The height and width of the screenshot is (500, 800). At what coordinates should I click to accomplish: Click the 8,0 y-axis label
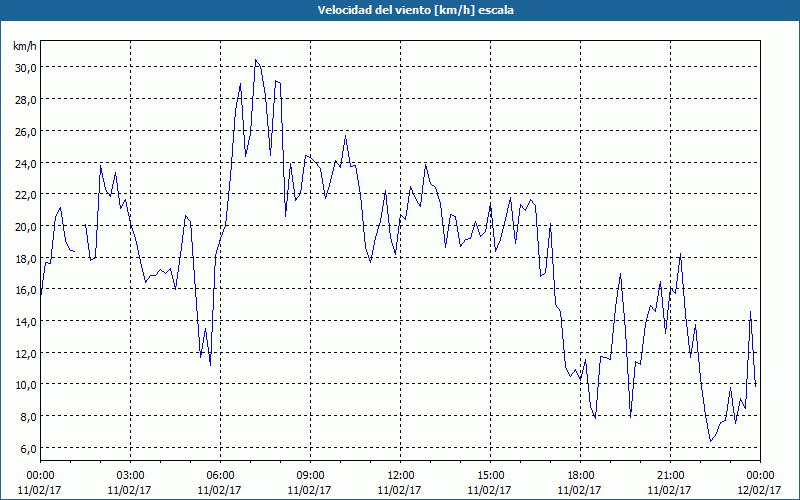click(28, 416)
